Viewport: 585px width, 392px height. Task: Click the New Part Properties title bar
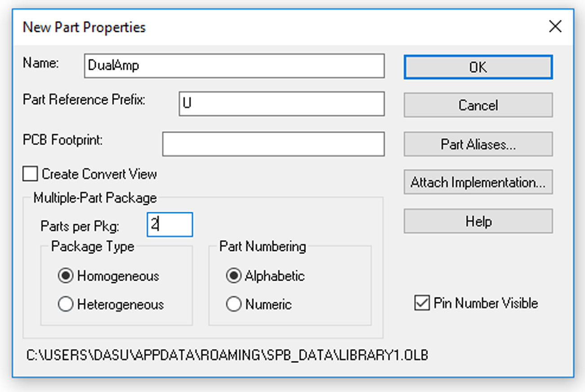pos(270,27)
